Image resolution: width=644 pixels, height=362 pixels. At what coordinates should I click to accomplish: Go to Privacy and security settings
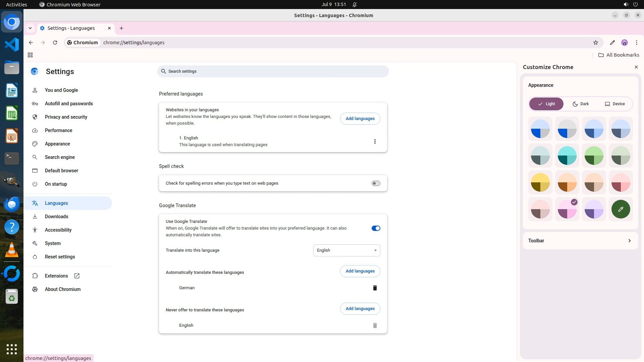pos(66,117)
